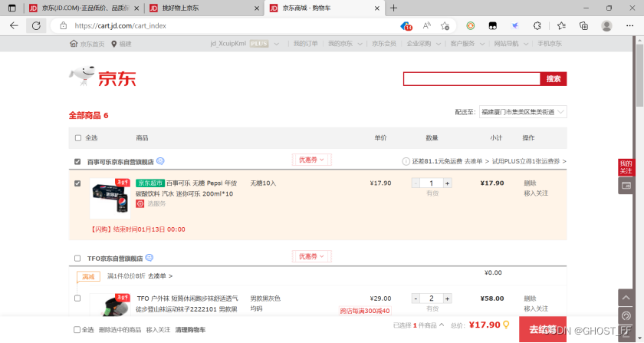
Task: Expand the 已选择1件商品 selected items arrow
Action: [x=442, y=325]
